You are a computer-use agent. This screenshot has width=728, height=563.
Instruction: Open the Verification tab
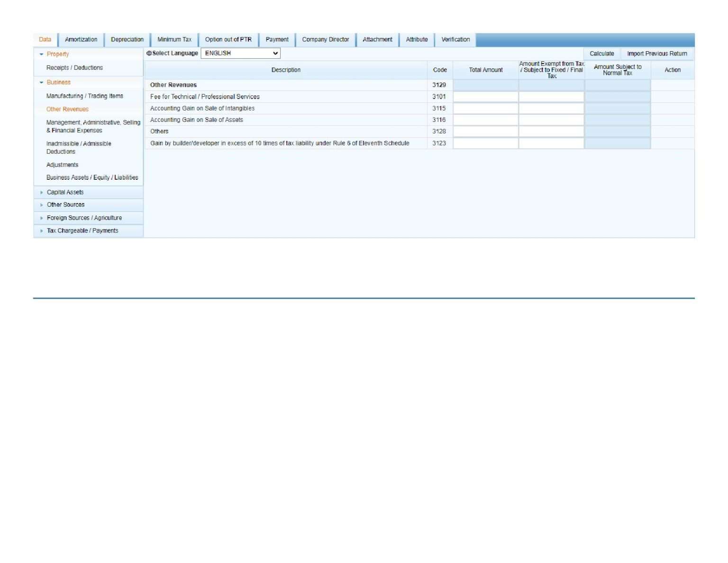click(455, 40)
